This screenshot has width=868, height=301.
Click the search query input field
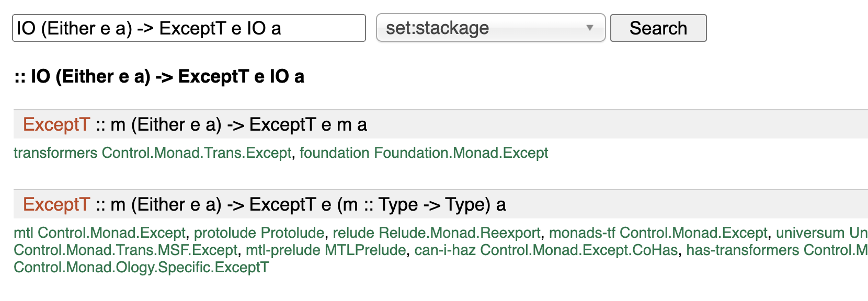188,28
